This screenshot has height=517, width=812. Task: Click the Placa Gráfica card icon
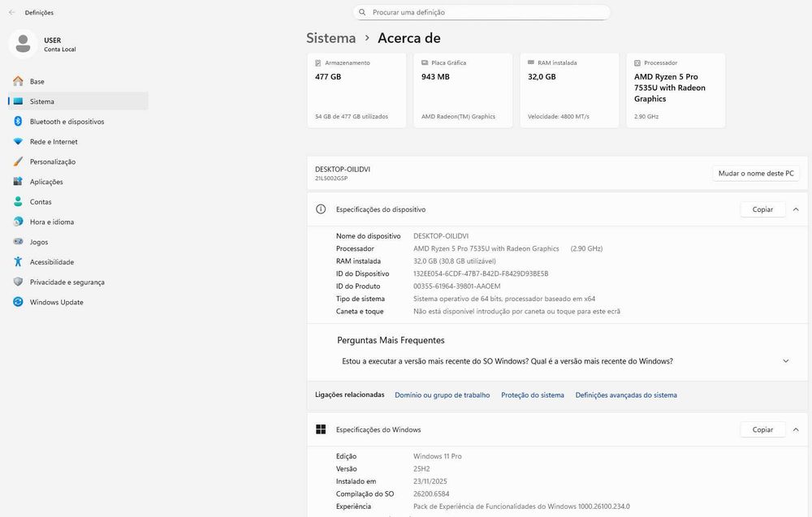click(x=425, y=62)
